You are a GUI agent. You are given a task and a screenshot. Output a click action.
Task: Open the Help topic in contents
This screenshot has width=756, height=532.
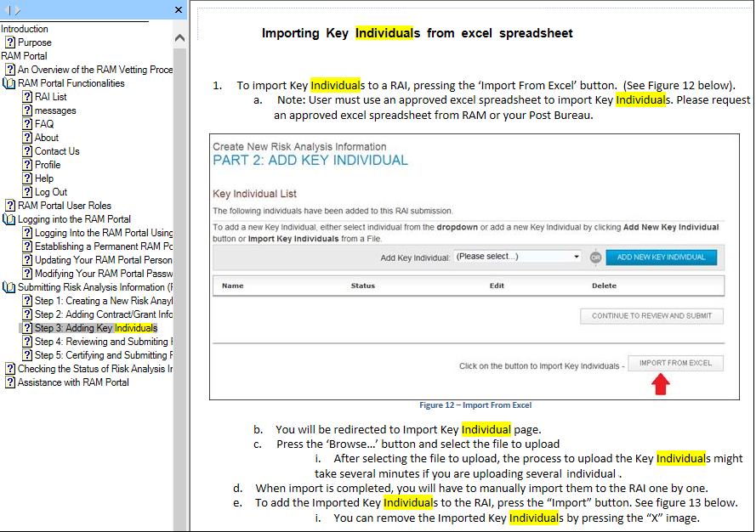(x=44, y=178)
